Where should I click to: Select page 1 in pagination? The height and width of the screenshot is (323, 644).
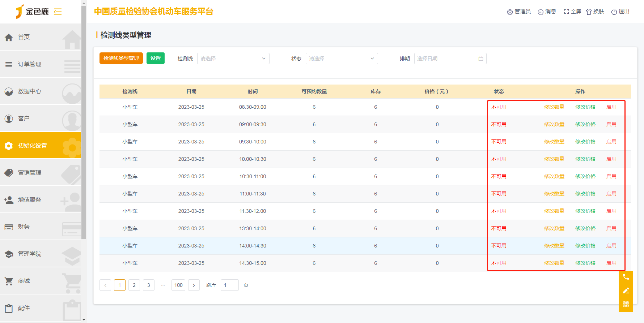tap(120, 285)
